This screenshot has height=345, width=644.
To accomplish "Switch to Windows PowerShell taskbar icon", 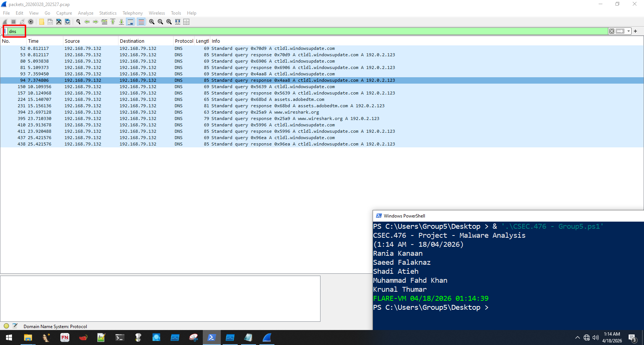I will (x=212, y=337).
